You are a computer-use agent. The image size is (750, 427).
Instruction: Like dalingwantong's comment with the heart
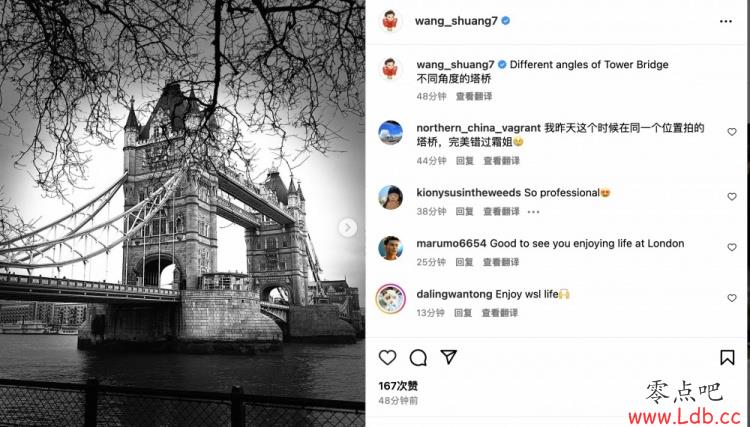732,298
